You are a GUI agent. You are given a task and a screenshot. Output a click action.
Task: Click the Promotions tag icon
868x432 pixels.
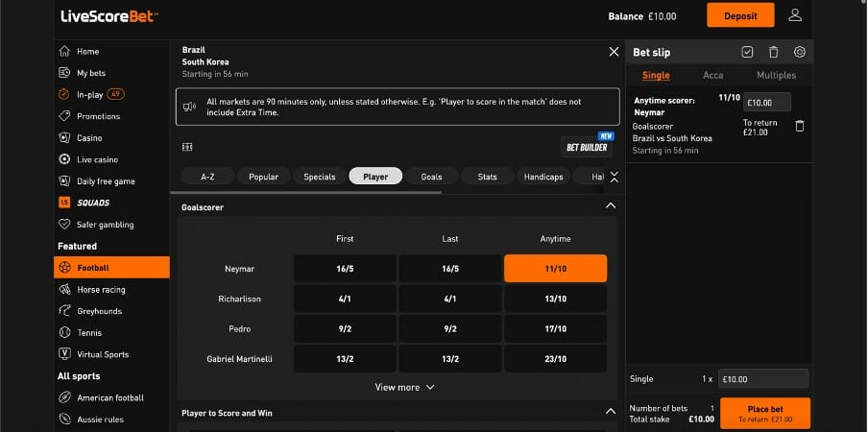click(x=64, y=116)
